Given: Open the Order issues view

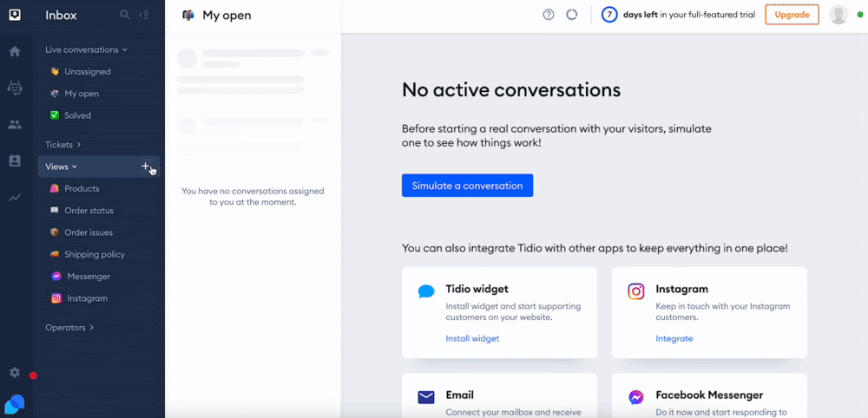Looking at the screenshot, I should click(82, 232).
